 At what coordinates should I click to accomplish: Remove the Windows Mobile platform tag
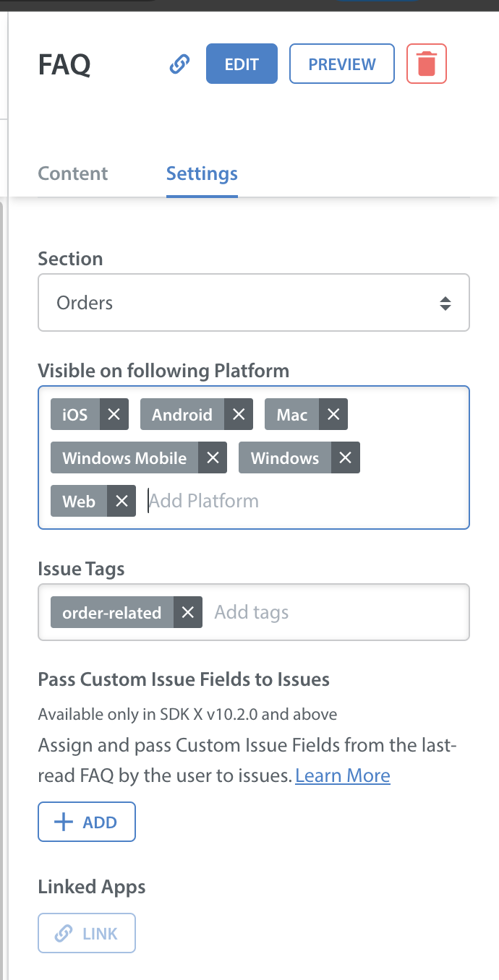click(213, 457)
